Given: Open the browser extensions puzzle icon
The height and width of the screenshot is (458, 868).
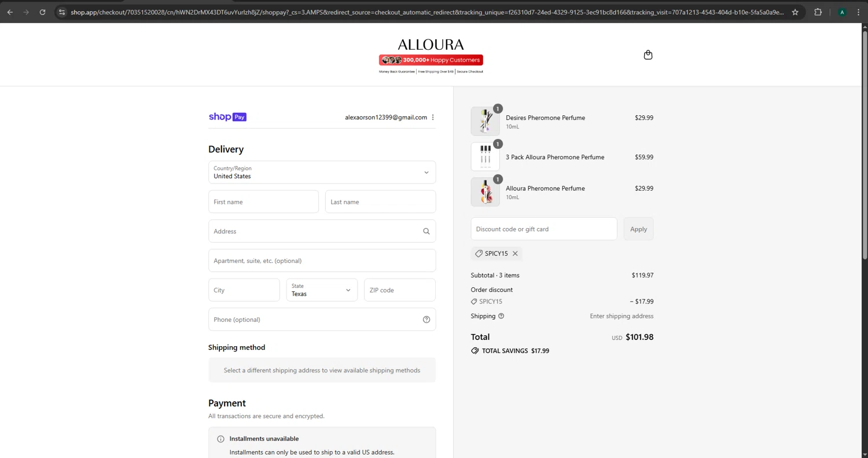Looking at the screenshot, I should pos(818,12).
